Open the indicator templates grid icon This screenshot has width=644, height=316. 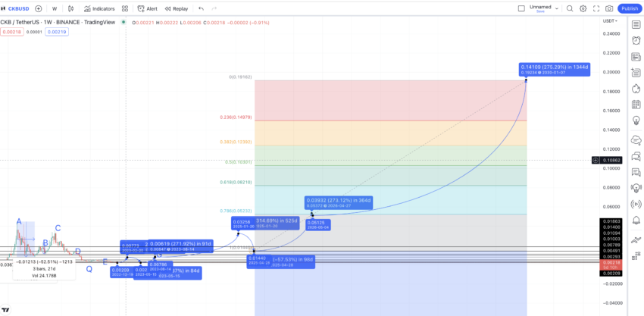[125, 8]
